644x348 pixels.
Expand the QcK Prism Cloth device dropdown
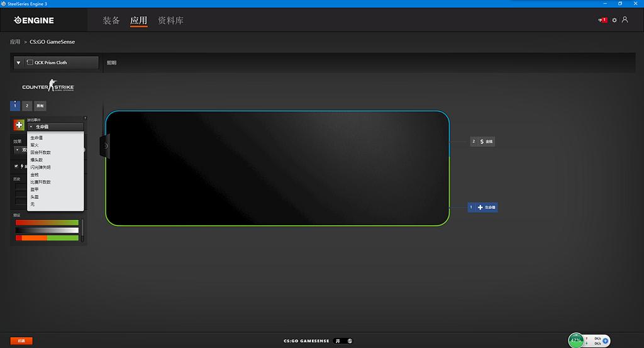[56, 62]
